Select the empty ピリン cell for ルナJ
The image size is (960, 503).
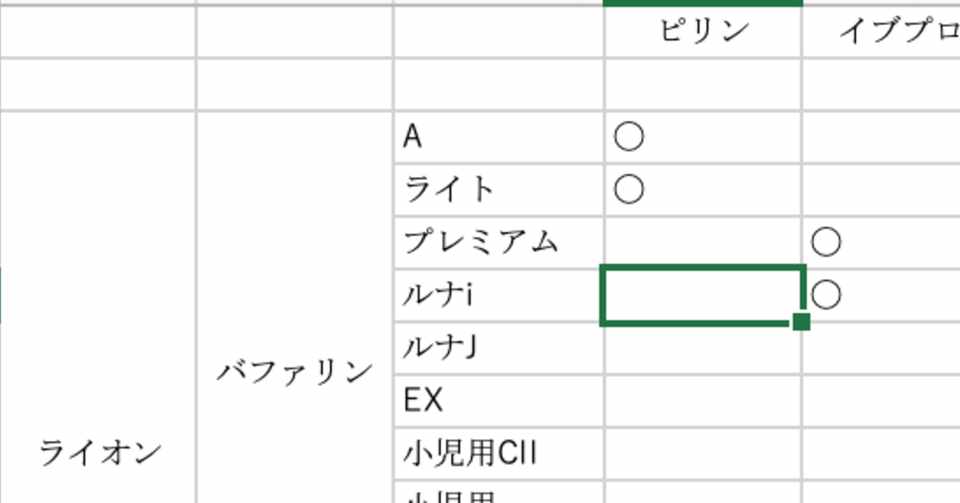703,348
